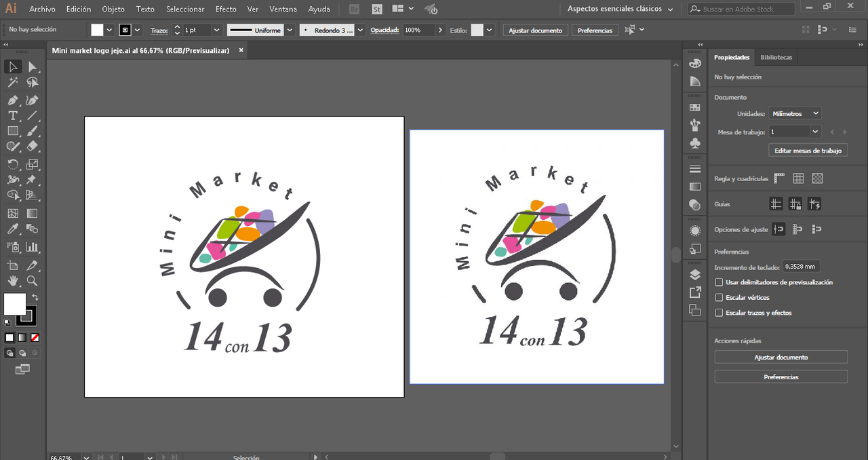Click the Editar mesas de trabajo button

(808, 151)
